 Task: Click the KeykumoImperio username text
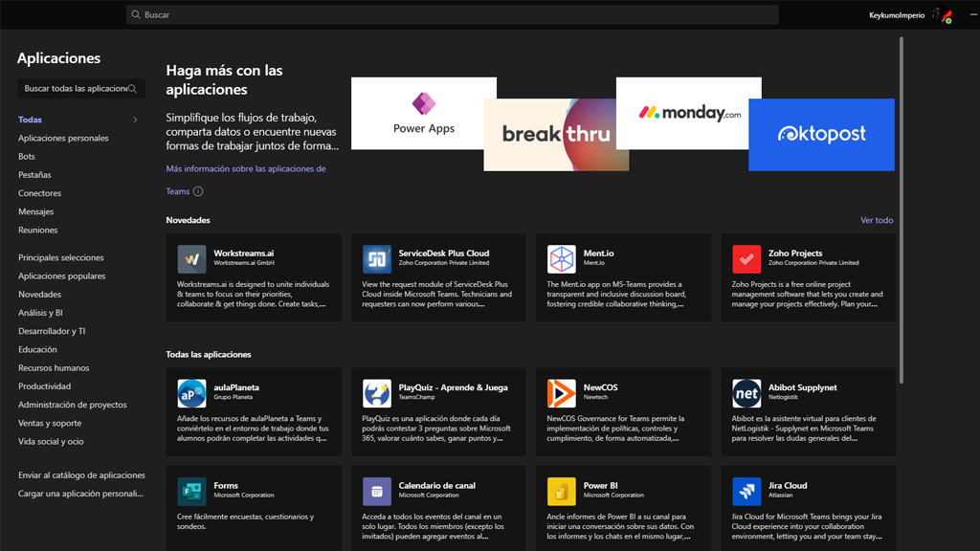897,15
